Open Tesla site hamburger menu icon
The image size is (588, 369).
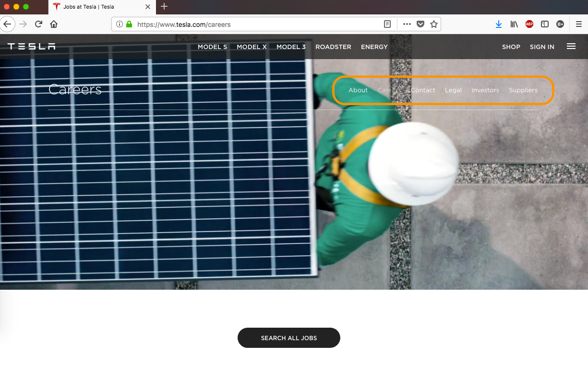(x=571, y=47)
